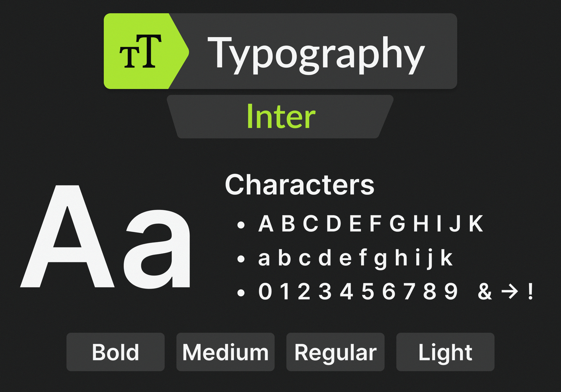Click the "Characters" heading
This screenshot has width=561, height=392.
pos(299,185)
